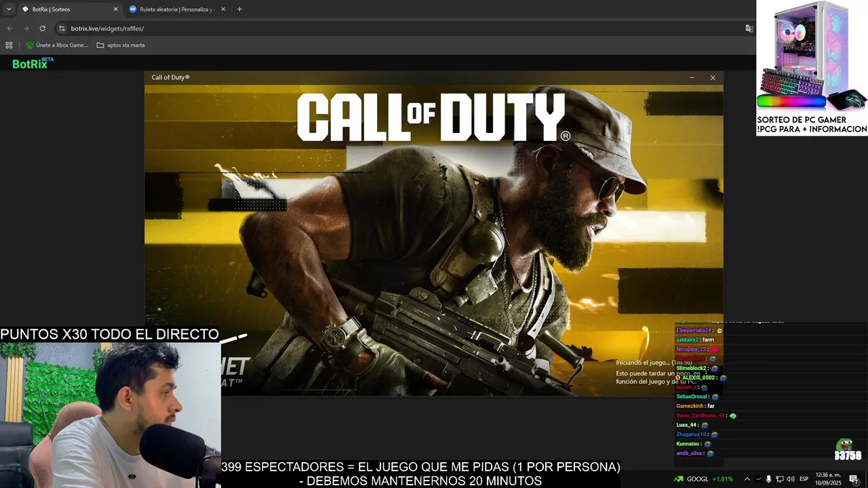
Task: Go forward in browser history
Action: click(26, 28)
